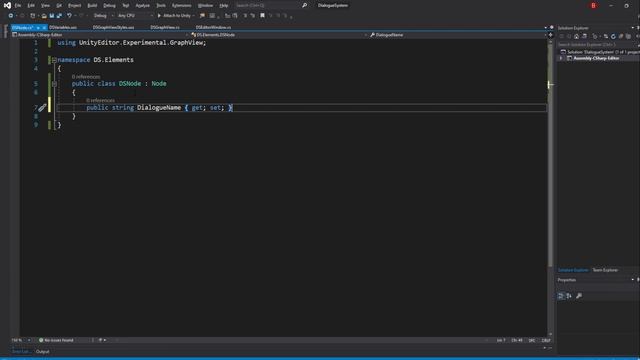The image size is (640, 360).
Task: Click the Collapse All icon in Solution Explorer
Action: tap(621, 36)
